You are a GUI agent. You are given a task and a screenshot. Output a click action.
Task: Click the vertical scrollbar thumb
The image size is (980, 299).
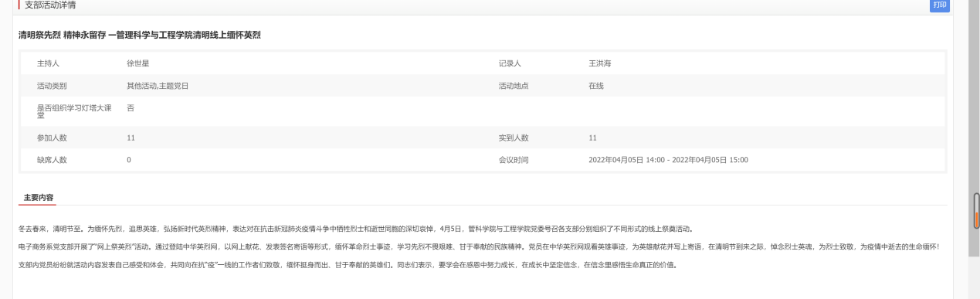pos(976,211)
